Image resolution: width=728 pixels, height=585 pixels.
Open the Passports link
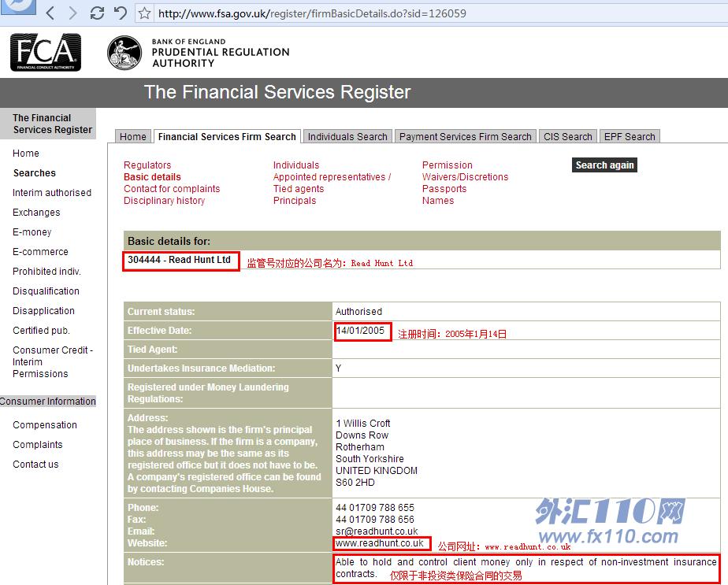[444, 189]
